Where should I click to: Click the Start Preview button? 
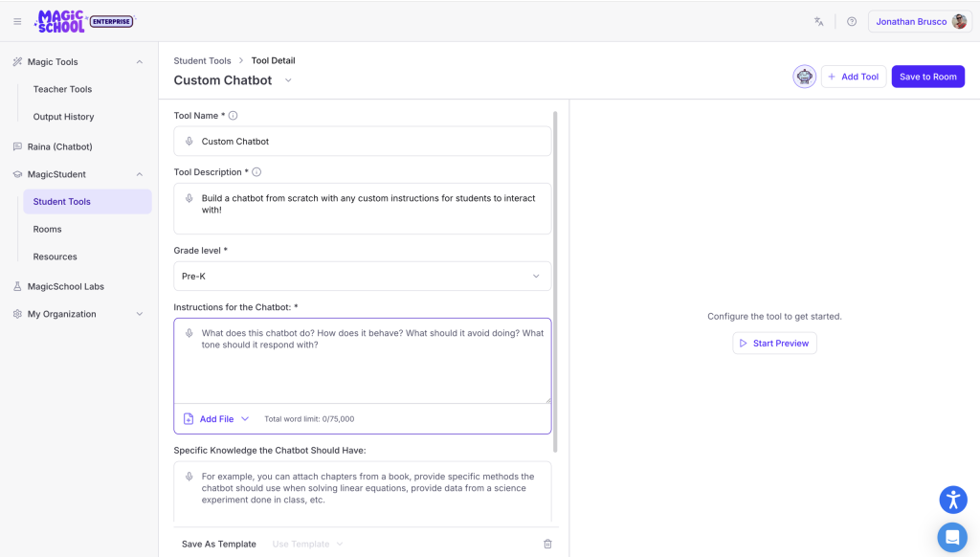[x=774, y=344]
